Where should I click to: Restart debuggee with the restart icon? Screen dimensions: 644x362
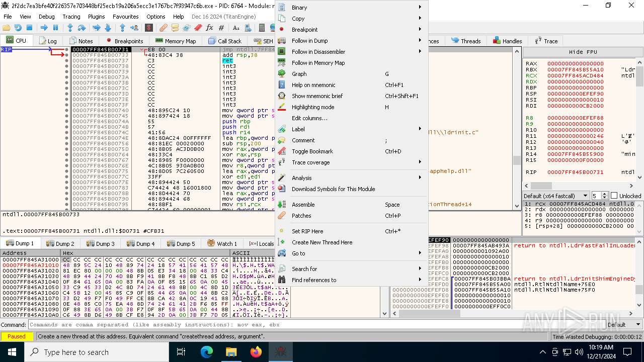tap(18, 28)
